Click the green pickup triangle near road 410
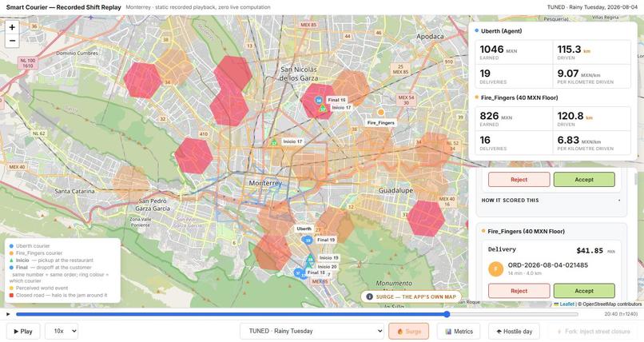644x342 pixels. coord(274,142)
